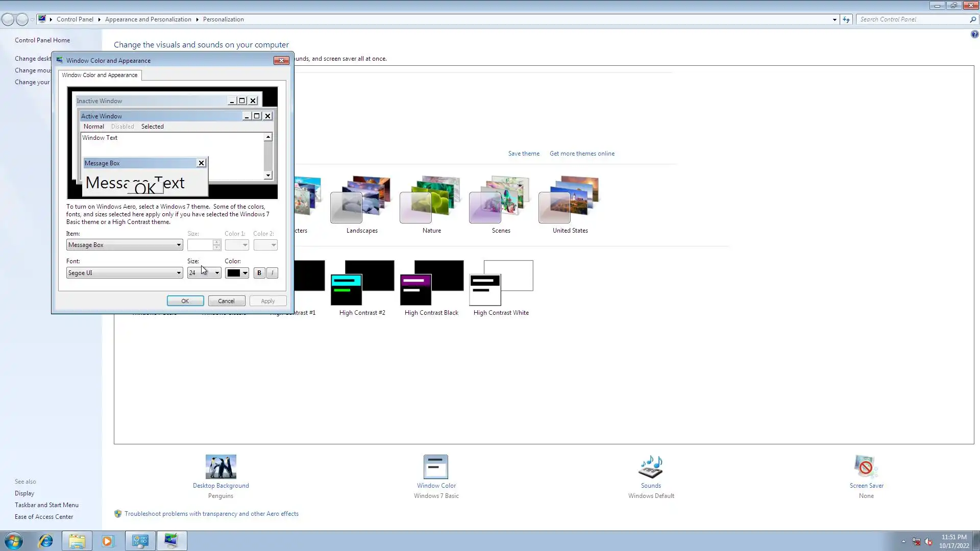Click the Windows Start orb

click(x=14, y=541)
